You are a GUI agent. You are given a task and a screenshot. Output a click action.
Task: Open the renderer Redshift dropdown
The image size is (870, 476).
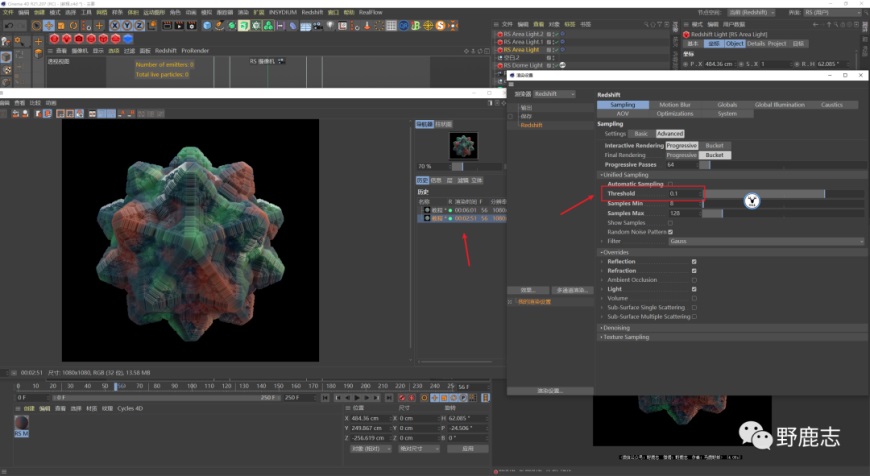(554, 94)
